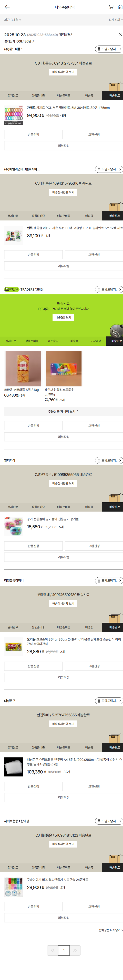Expand 결제상세 508,430원 payment details
The image size is (123, 980).
[x=19, y=41]
